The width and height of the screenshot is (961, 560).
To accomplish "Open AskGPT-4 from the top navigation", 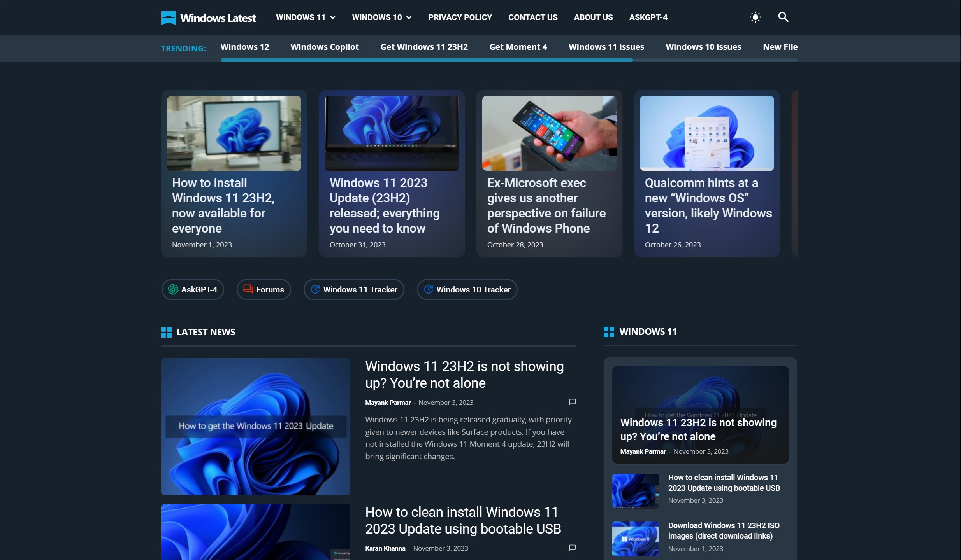I will click(648, 17).
